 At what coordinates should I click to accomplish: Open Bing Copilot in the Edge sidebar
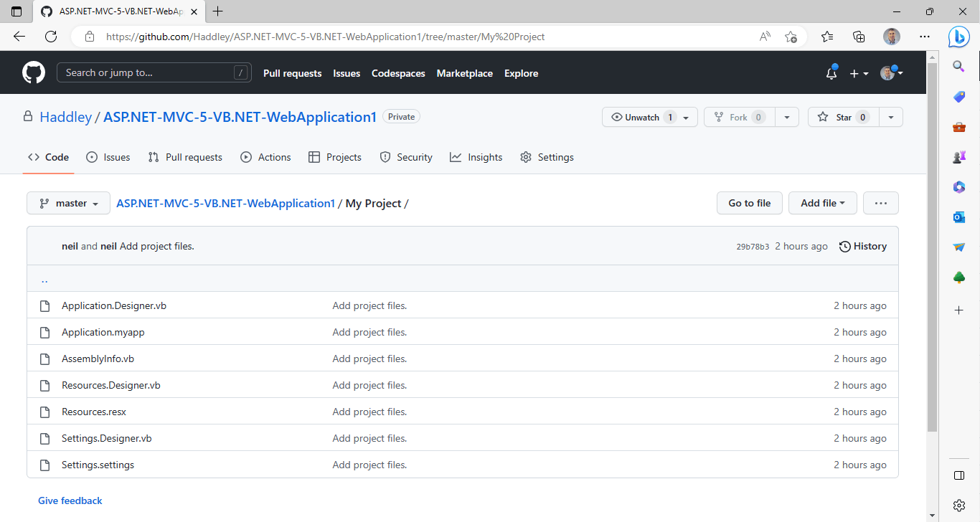point(959,37)
